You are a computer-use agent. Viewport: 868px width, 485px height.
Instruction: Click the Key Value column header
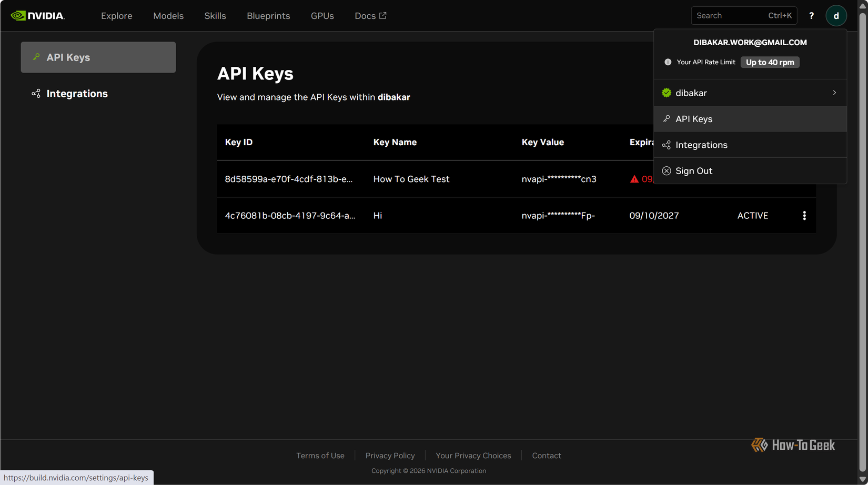coord(543,142)
